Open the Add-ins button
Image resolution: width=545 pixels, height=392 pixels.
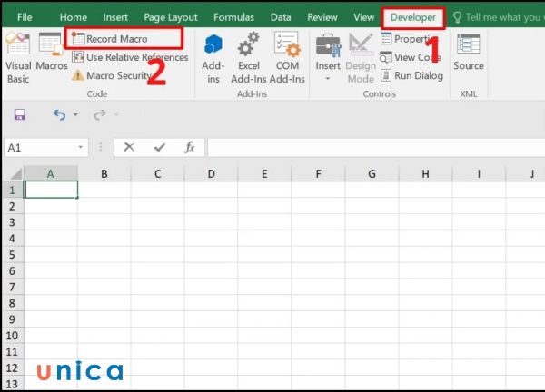(x=213, y=58)
